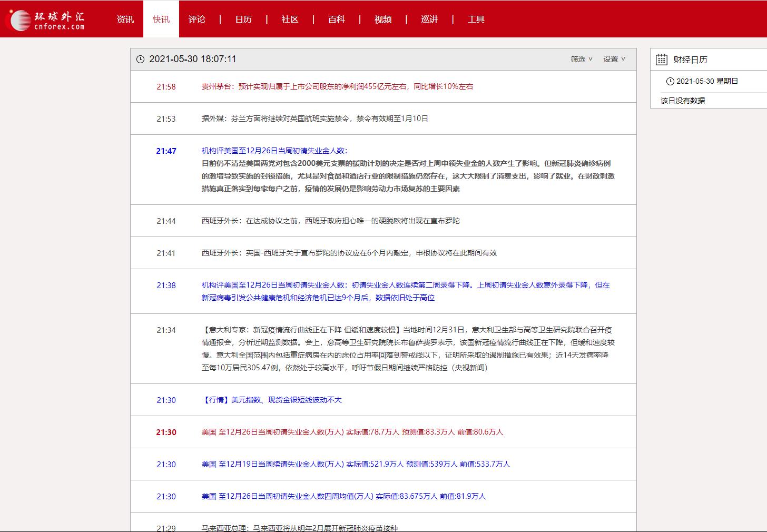
Task: Click the 初请失业金人数 actual 78.7万人 data item
Action: click(x=352, y=432)
